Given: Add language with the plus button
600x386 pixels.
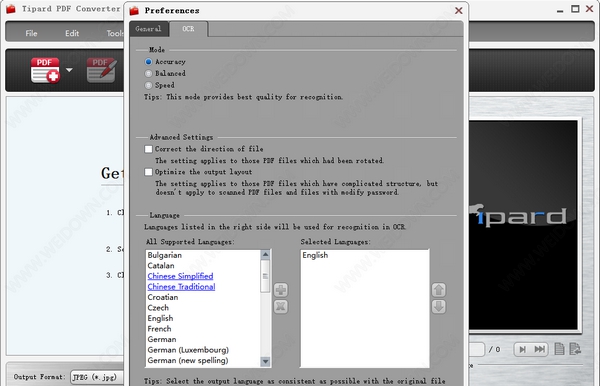Looking at the screenshot, I should pyautogui.click(x=281, y=290).
